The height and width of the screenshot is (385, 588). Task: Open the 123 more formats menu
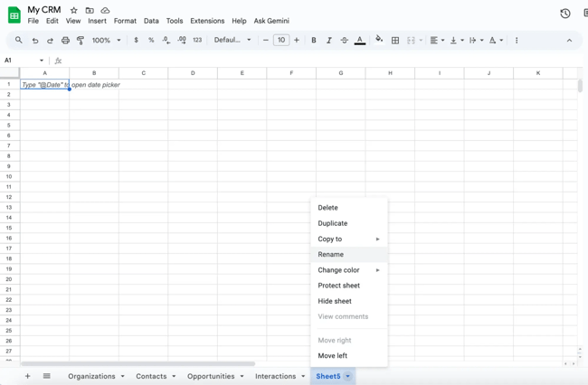197,40
